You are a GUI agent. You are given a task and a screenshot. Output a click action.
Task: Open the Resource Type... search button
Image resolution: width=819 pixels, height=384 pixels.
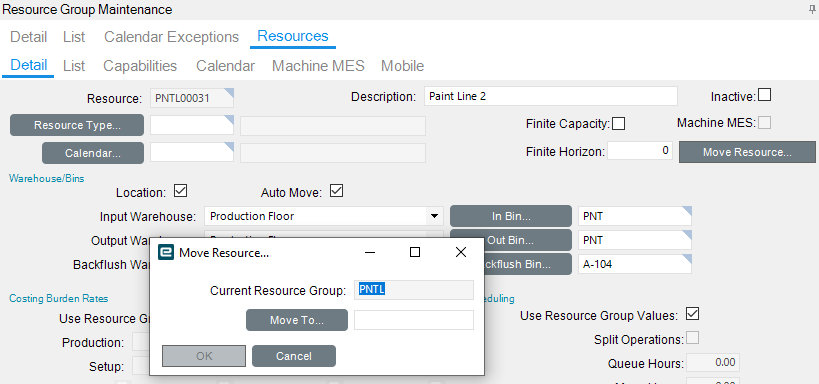click(x=77, y=125)
